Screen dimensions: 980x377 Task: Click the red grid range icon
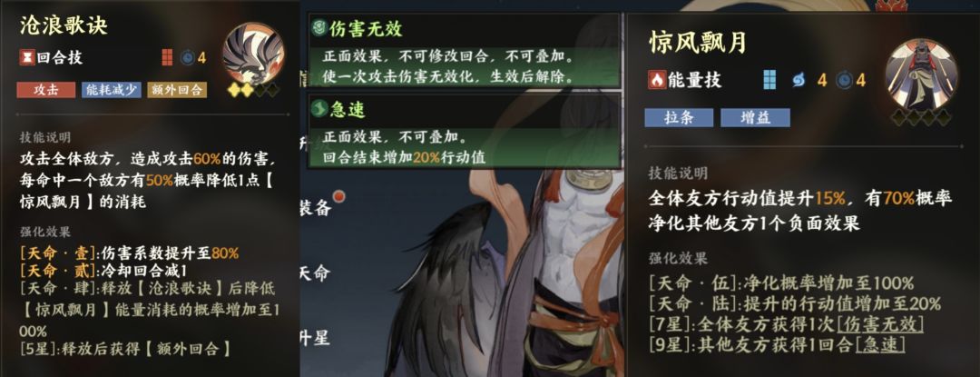[168, 58]
